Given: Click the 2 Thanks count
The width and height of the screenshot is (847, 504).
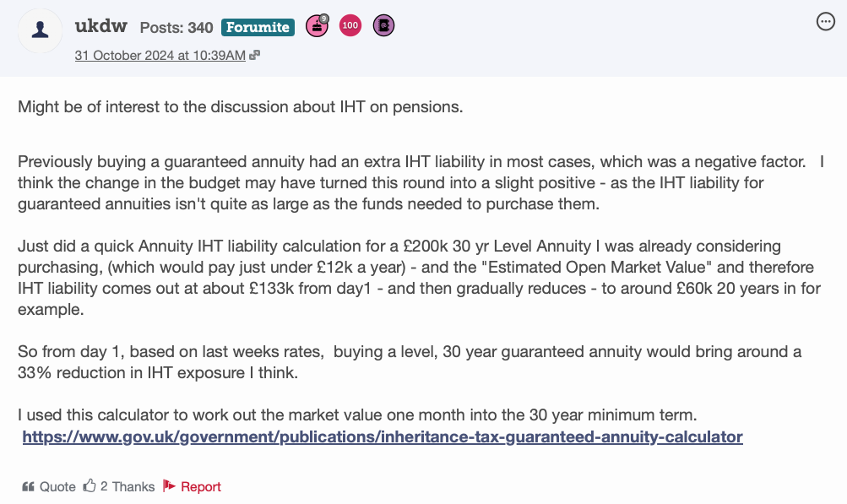Looking at the screenshot, I should point(128,487).
